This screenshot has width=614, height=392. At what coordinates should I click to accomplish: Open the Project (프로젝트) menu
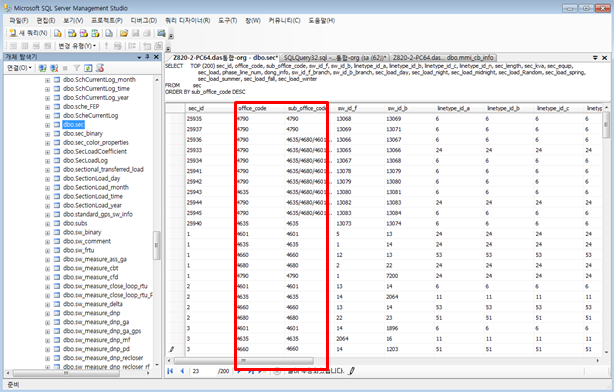coord(107,20)
